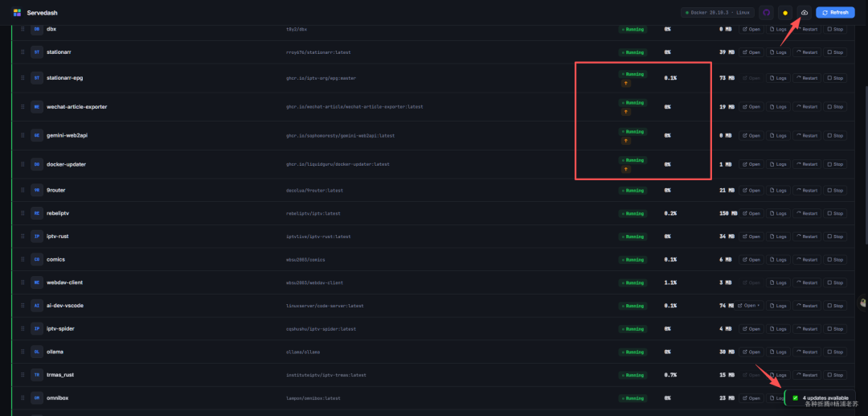Click image text linuxserver/code-server:latest
Image resolution: width=868 pixels, height=416 pixels.
[325, 306]
